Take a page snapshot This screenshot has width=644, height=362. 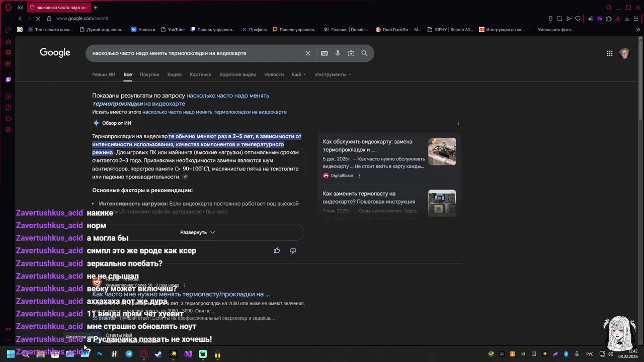tap(559, 19)
